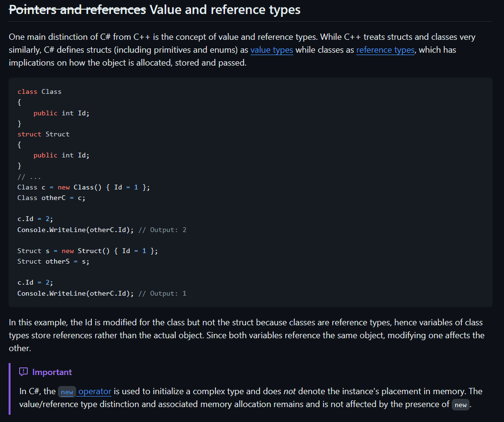Click the "Struct s = new Struct()" line

[x=87, y=251]
